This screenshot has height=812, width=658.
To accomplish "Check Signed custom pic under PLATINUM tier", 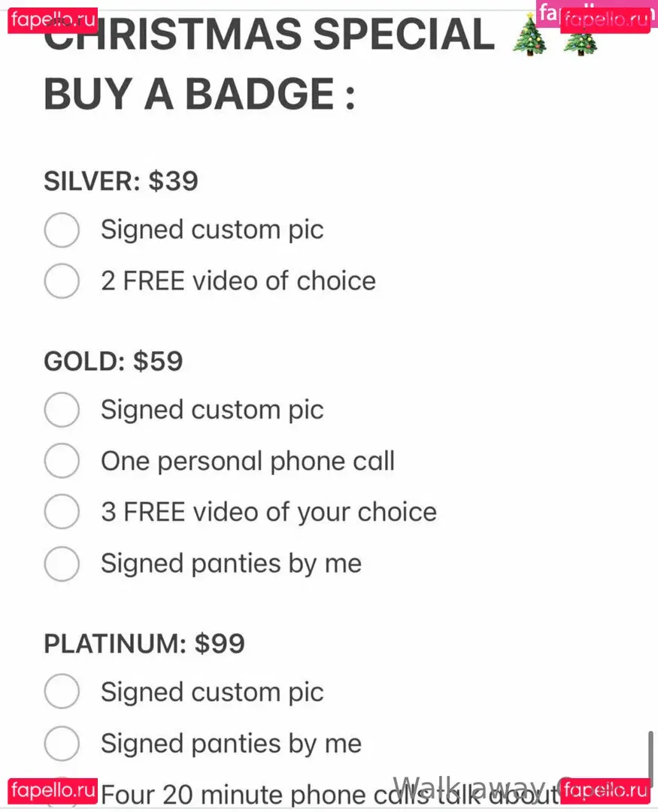I will tap(62, 692).
